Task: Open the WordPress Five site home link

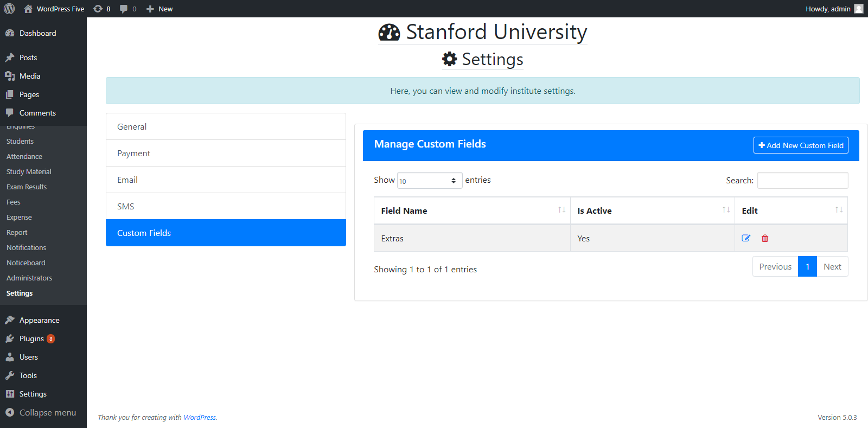Action: pos(54,9)
